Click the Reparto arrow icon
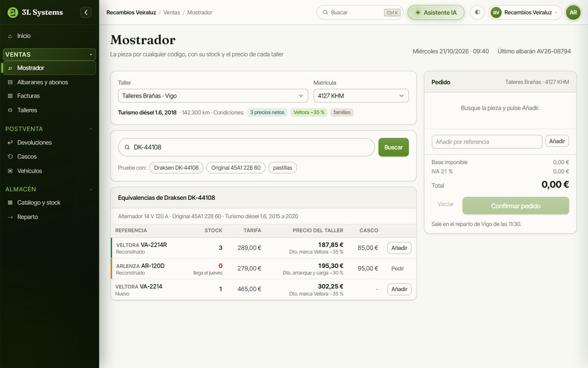Screen dimensions: 588x368 [10, 217]
